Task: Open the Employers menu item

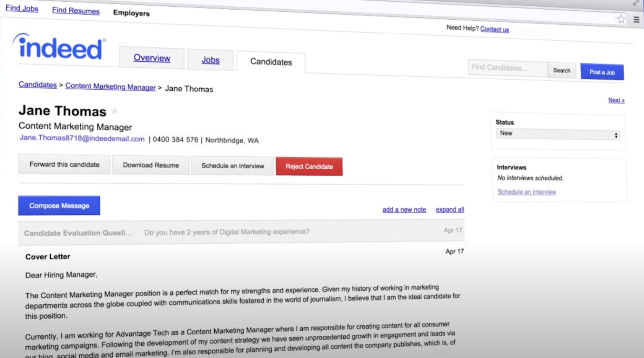Action: pos(131,13)
